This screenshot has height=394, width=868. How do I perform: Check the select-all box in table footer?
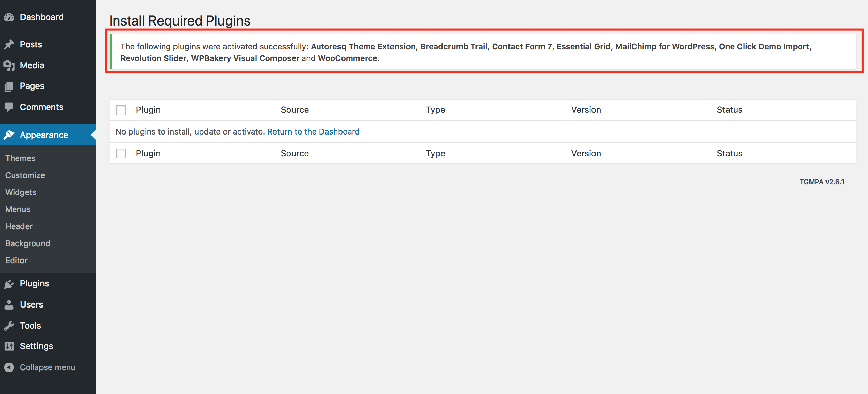121,154
